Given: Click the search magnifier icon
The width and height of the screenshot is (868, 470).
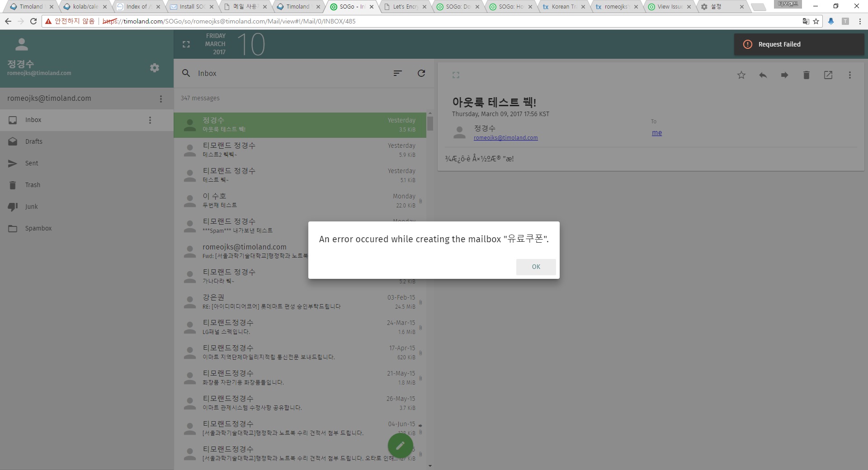Looking at the screenshot, I should (x=186, y=73).
